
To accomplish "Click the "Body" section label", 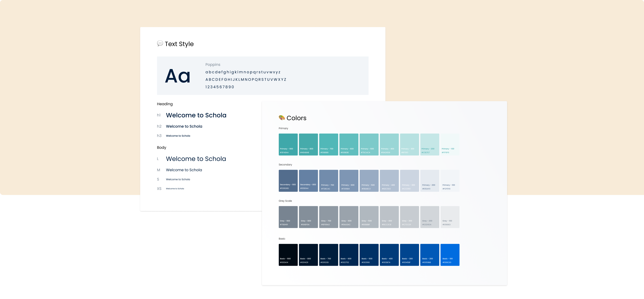I will (161, 148).
